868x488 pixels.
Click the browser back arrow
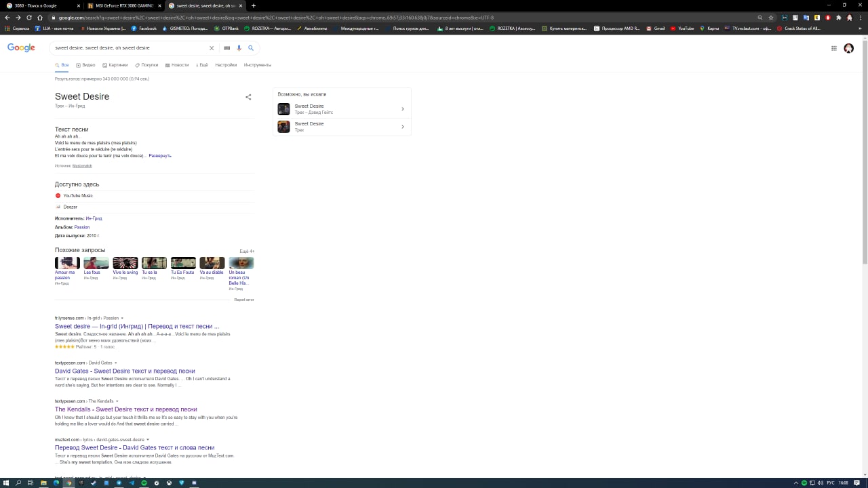[7, 18]
